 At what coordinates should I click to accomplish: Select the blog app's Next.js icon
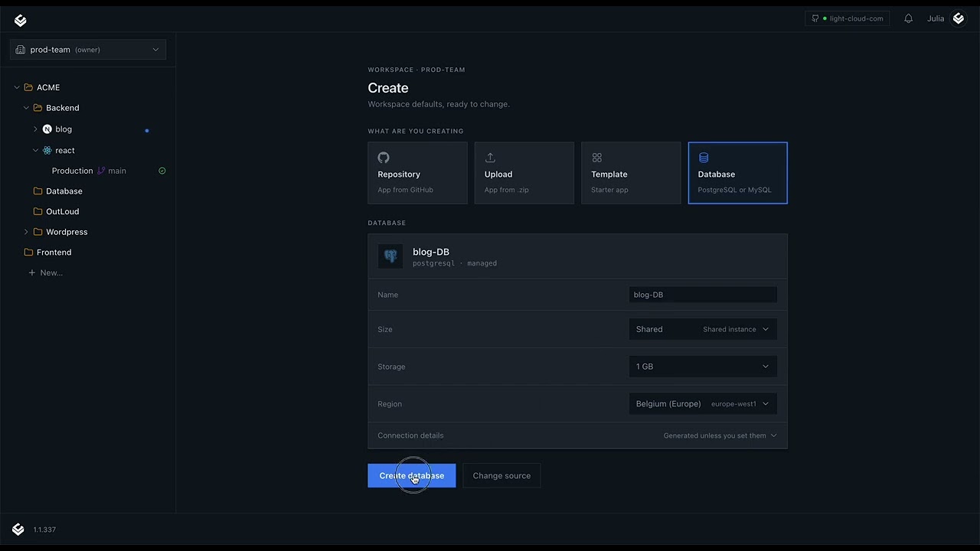pyautogui.click(x=47, y=129)
